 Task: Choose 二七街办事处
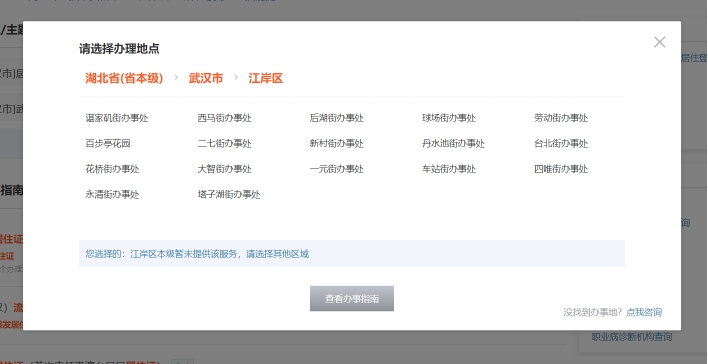coord(224,144)
